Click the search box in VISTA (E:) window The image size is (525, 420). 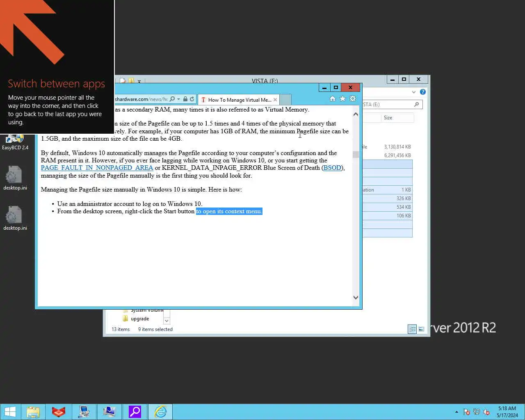click(392, 105)
